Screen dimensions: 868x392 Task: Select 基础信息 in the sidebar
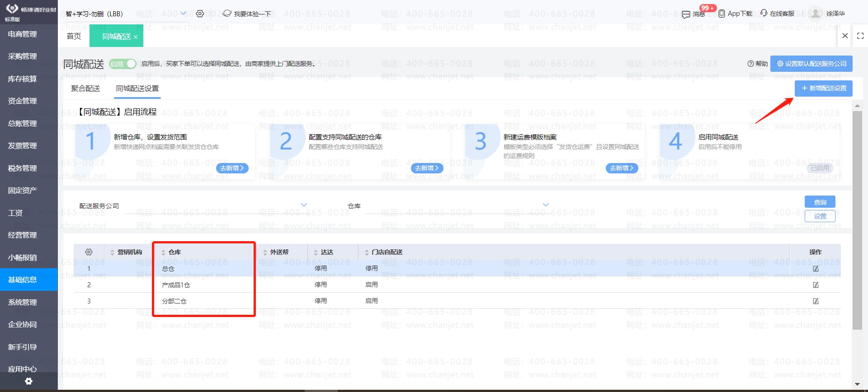click(29, 280)
